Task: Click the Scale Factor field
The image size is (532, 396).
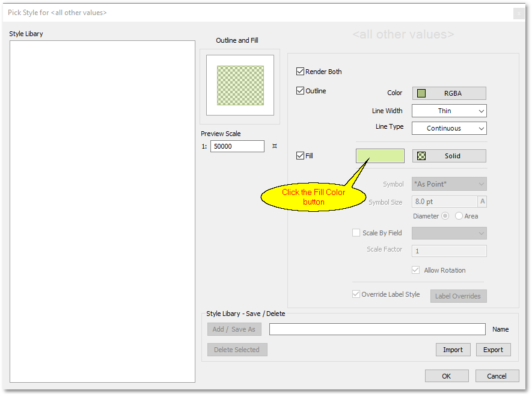Action: [449, 251]
